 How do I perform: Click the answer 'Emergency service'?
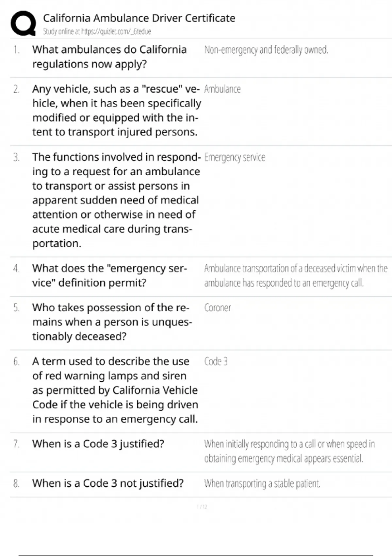click(235, 157)
